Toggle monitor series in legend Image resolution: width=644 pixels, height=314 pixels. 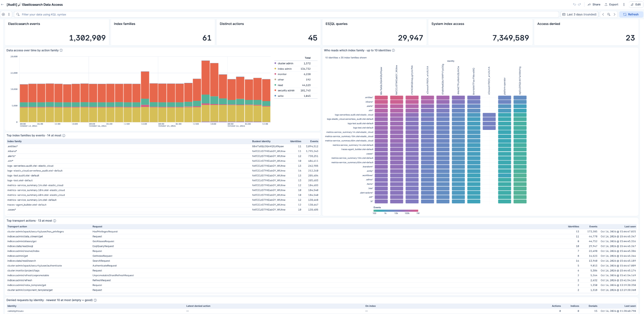point(282,74)
